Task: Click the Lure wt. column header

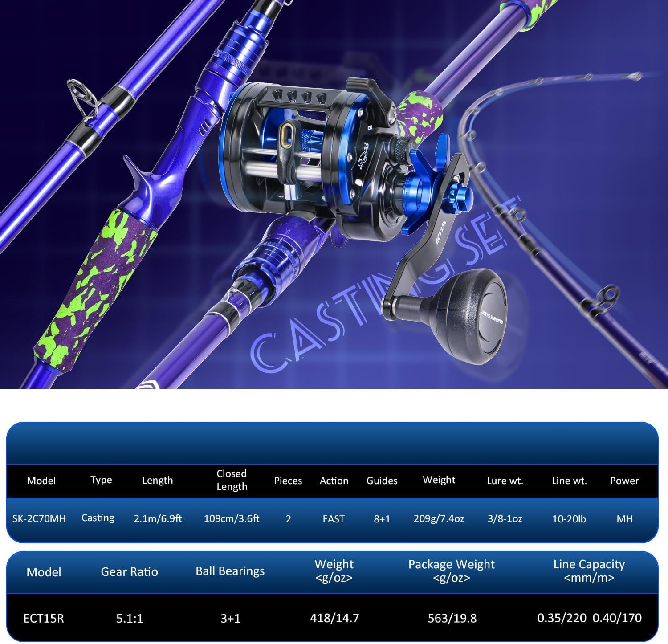Action: tap(505, 481)
